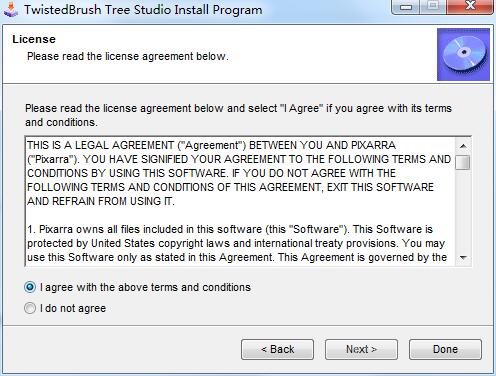The image size is (496, 376).
Task: Click the scrollbar track below the thumb
Action: pyautogui.click(x=463, y=210)
